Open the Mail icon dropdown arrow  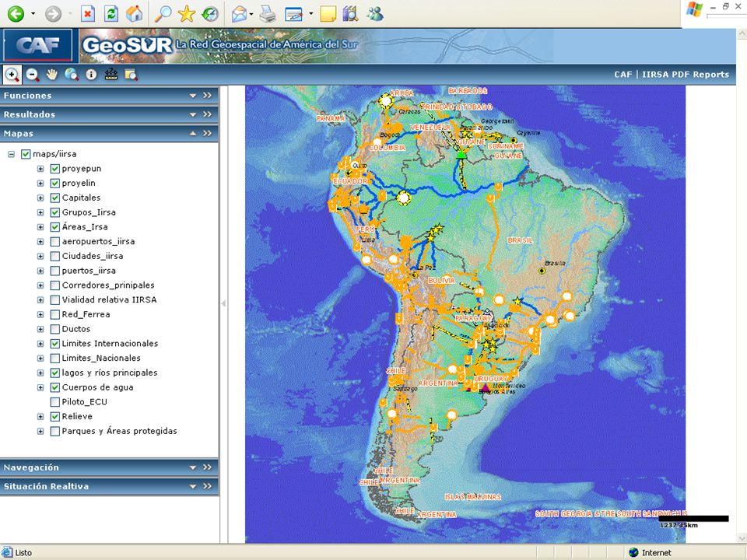(251, 14)
